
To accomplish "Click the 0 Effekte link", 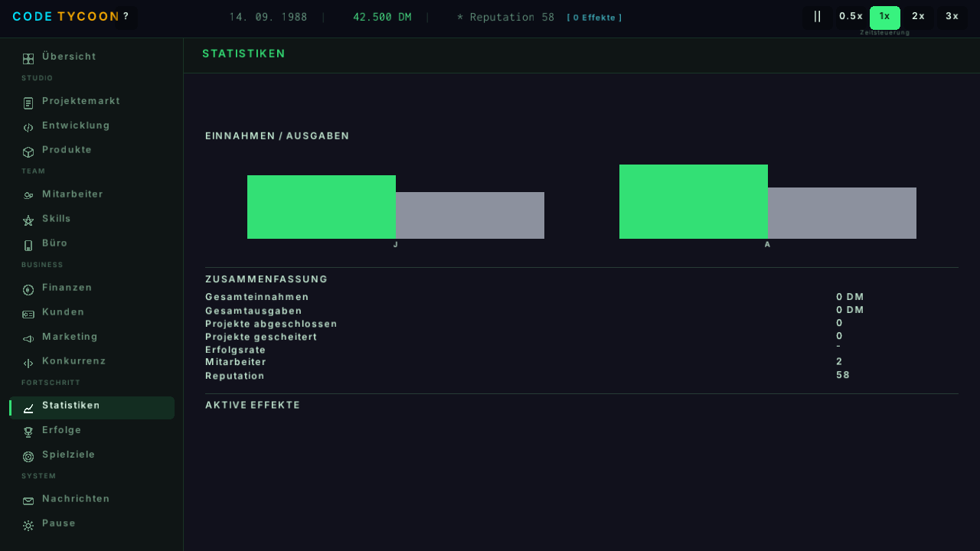I will (x=594, y=18).
